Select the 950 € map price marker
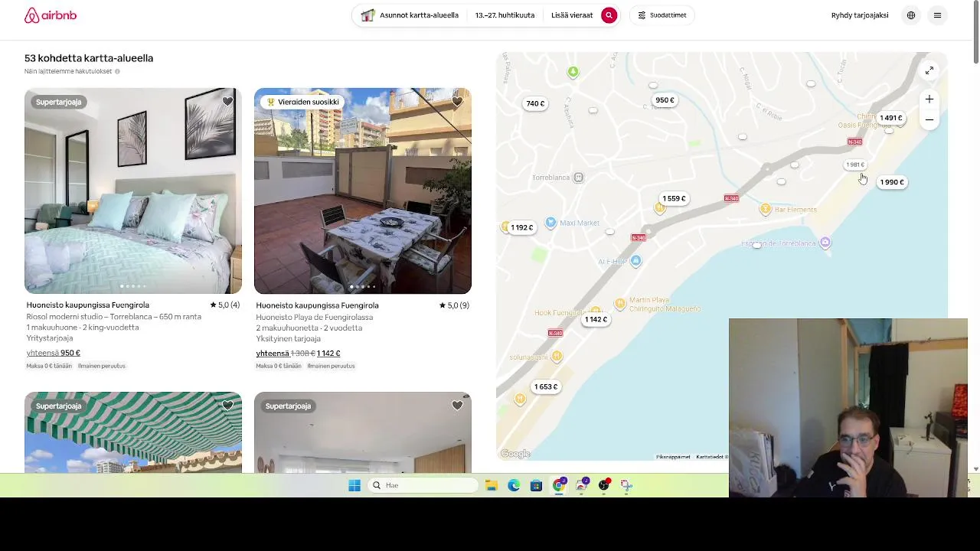 665,100
